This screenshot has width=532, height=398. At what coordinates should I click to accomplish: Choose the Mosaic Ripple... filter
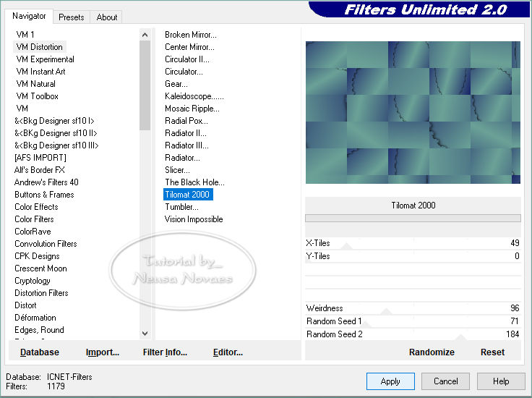[x=192, y=109]
